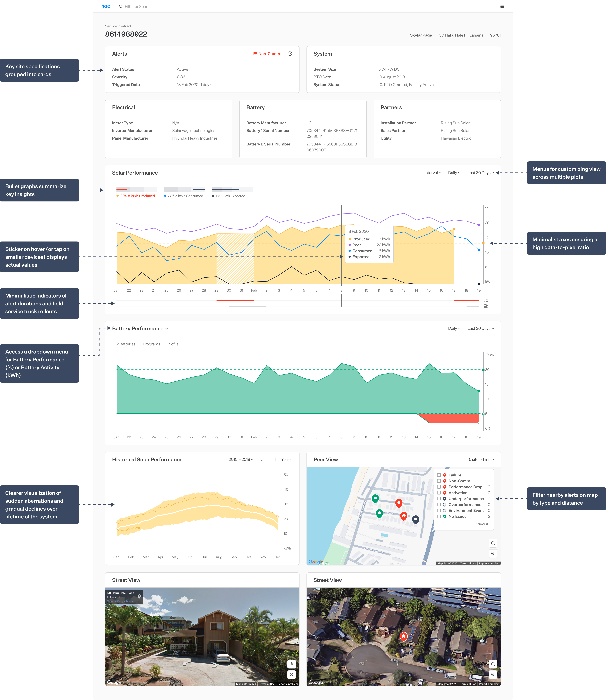The height and width of the screenshot is (700, 606).
Task: Open Last 30 Days dropdown in Solar Performance
Action: click(481, 173)
